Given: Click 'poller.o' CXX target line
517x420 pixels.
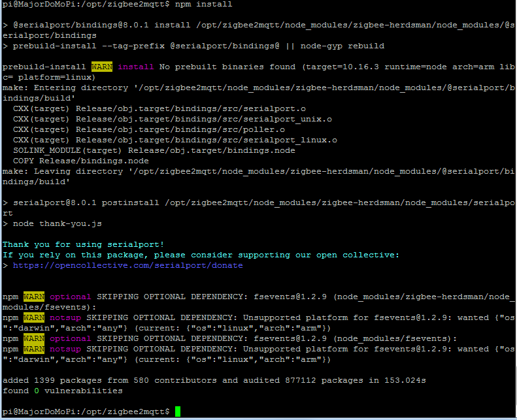Looking at the screenshot, I should pyautogui.click(x=149, y=130).
